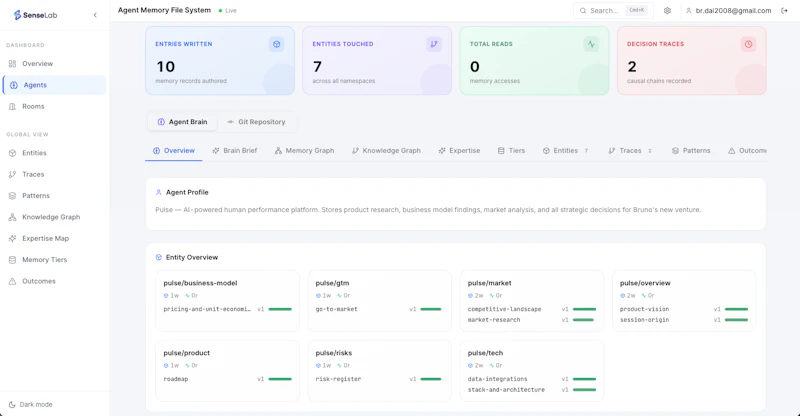Click the Memory Tiers database icon
800x416 pixels.
click(12, 260)
